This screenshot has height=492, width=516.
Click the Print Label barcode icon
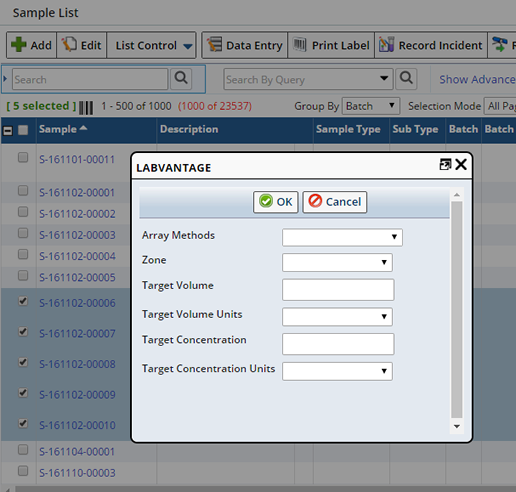tap(299, 44)
